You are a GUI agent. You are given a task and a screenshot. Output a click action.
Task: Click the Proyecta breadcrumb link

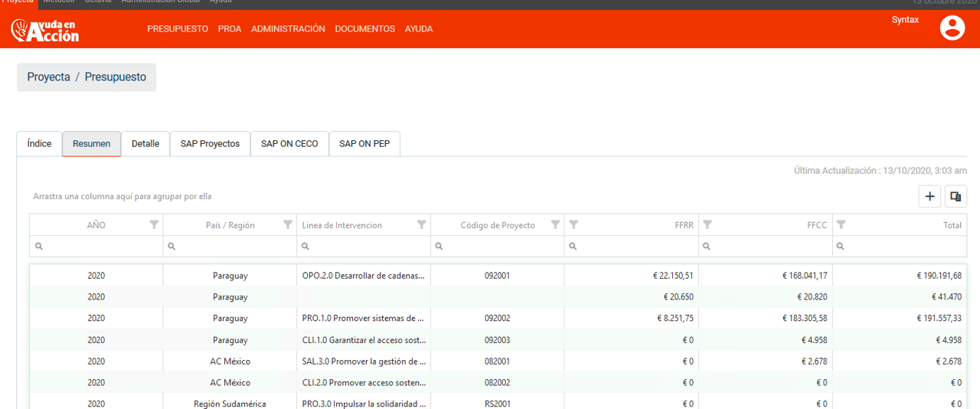(x=48, y=77)
